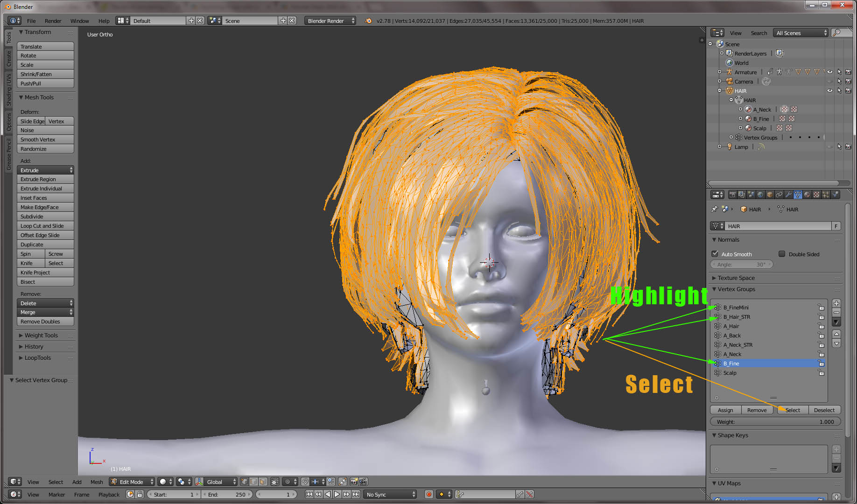Expand the History panel
The image size is (857, 504).
point(34,346)
